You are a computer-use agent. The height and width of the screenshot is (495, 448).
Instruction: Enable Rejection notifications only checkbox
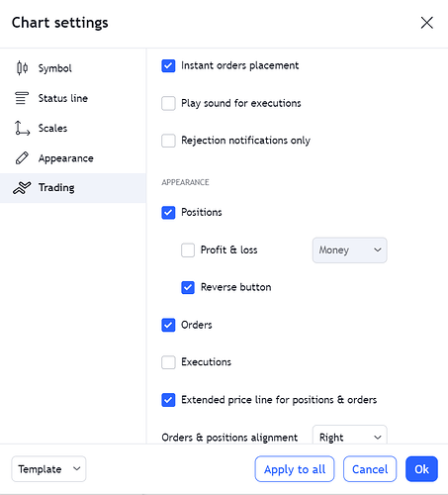click(168, 141)
